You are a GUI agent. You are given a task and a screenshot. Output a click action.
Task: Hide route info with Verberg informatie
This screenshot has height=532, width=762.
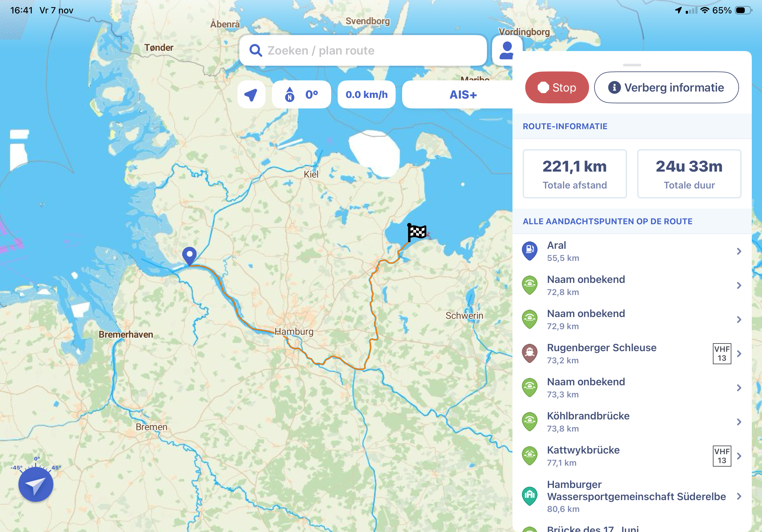pyautogui.click(x=666, y=88)
